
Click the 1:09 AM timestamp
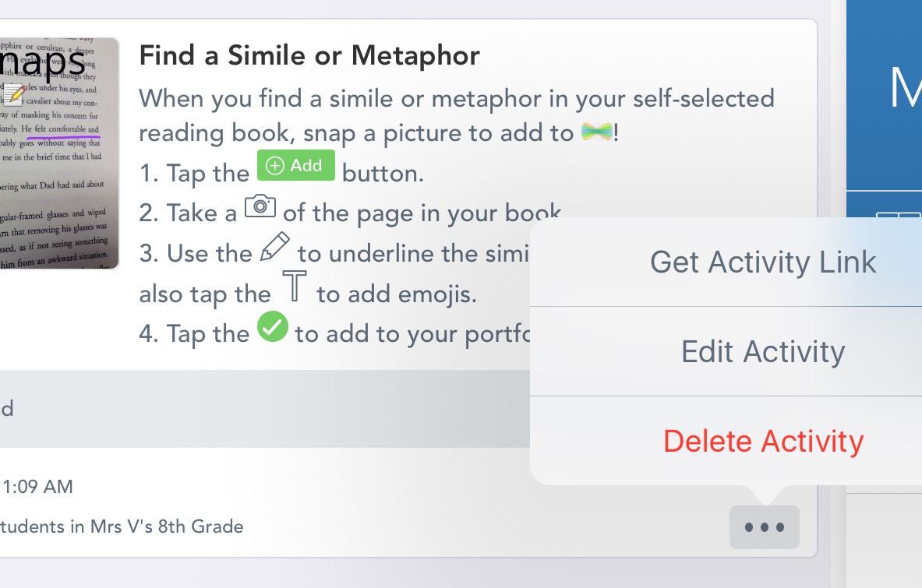[x=37, y=487]
